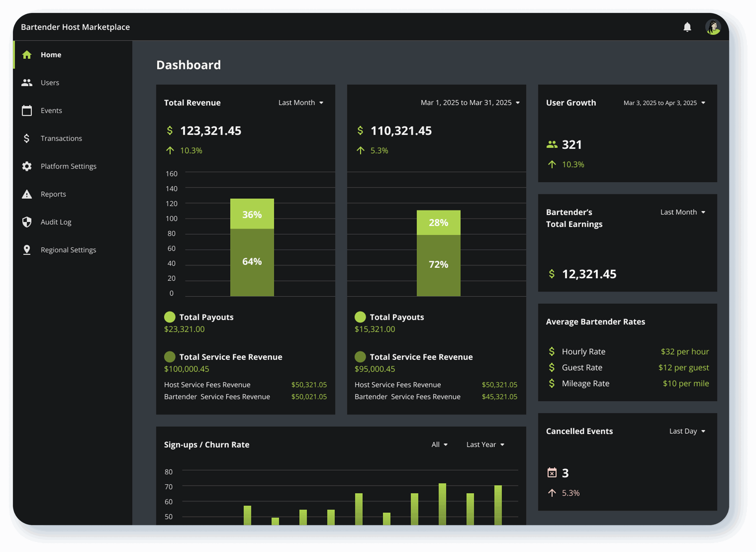Expand Total Revenue Last Month dropdown
756x552 pixels.
point(301,103)
